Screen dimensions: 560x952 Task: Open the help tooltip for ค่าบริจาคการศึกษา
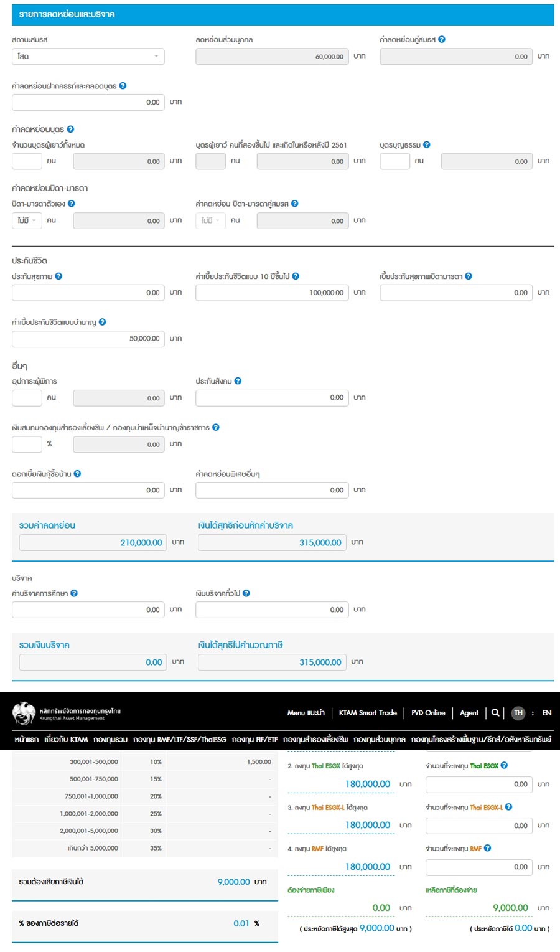(x=74, y=593)
